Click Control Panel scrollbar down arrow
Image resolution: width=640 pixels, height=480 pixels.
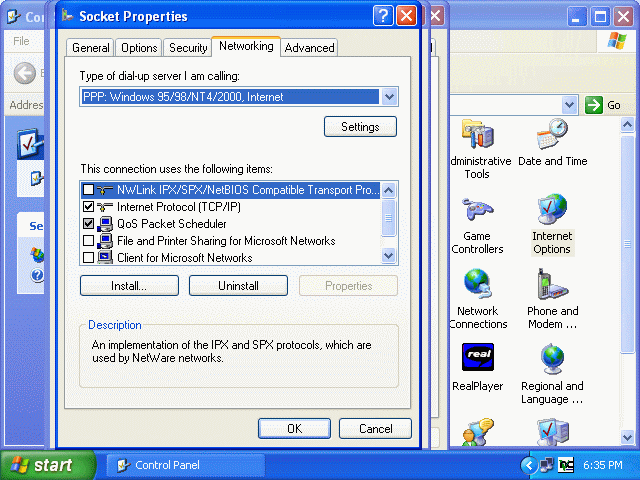click(627, 438)
